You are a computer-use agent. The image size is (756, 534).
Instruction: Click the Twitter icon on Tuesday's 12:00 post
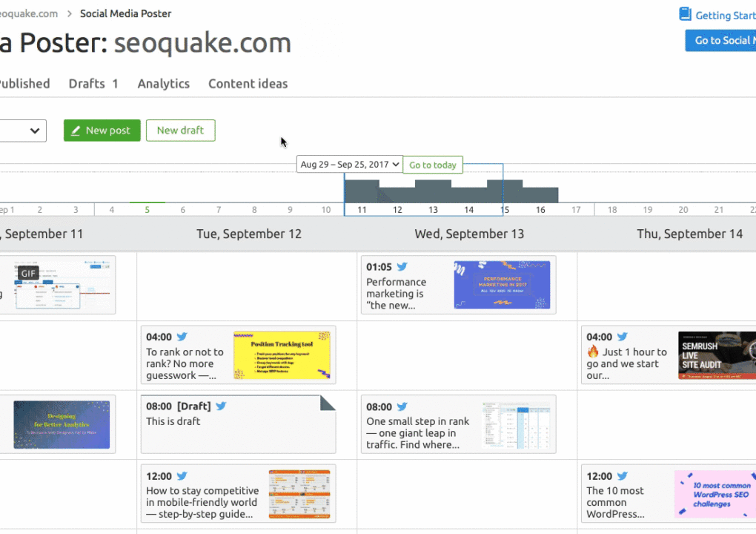coord(182,476)
